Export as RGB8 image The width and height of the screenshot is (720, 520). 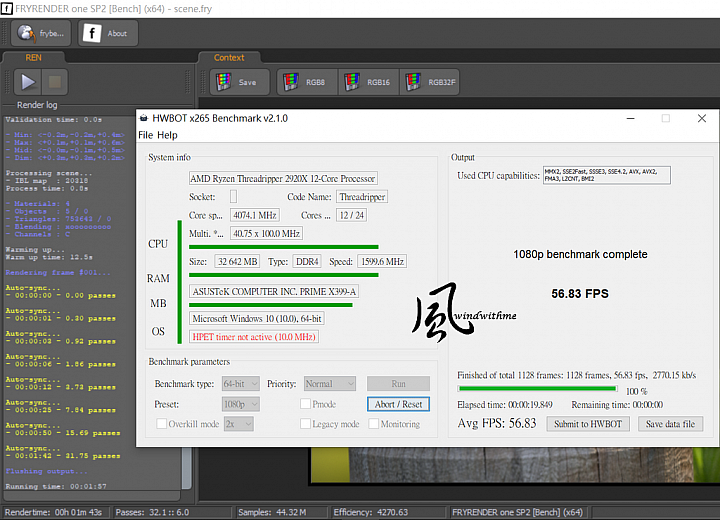coord(307,82)
